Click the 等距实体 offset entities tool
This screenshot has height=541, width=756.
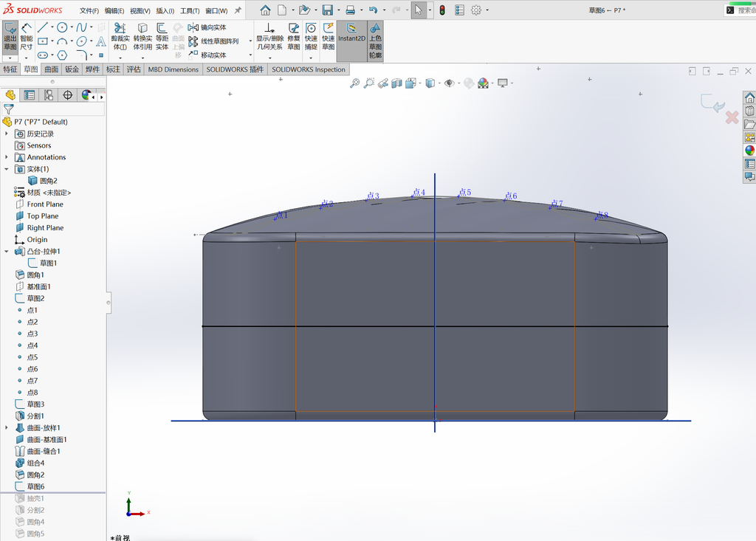click(x=162, y=37)
